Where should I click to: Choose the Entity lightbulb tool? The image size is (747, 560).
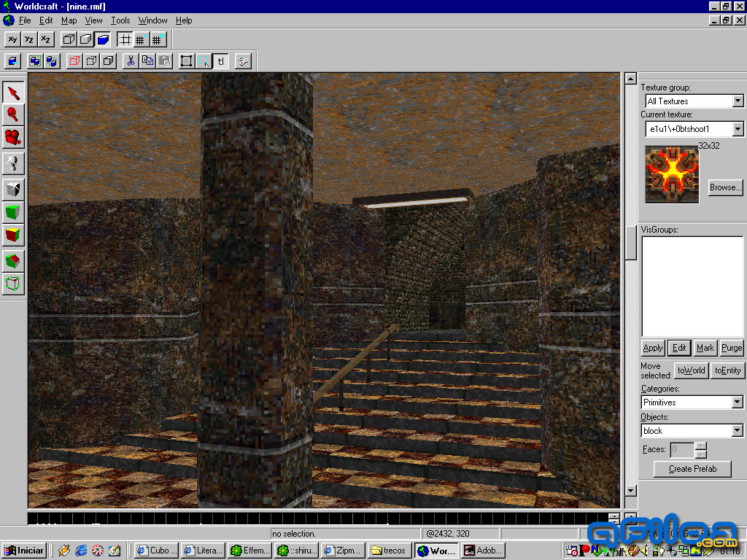[13, 163]
